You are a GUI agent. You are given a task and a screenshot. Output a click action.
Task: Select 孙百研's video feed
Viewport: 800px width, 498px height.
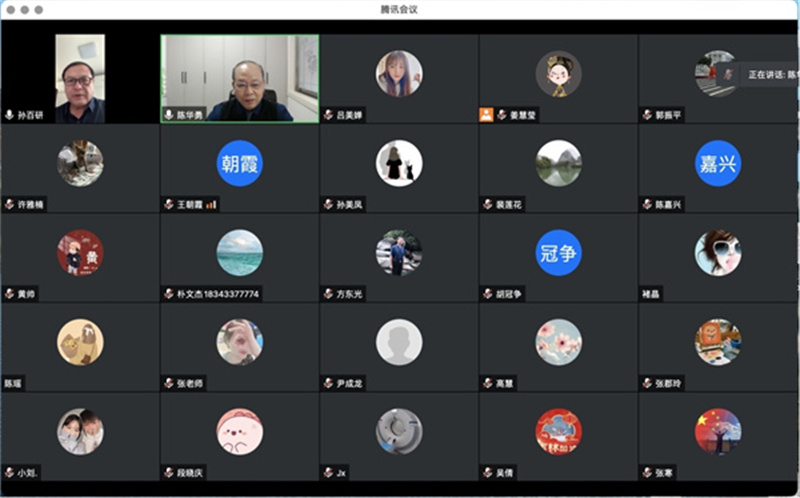click(80, 78)
